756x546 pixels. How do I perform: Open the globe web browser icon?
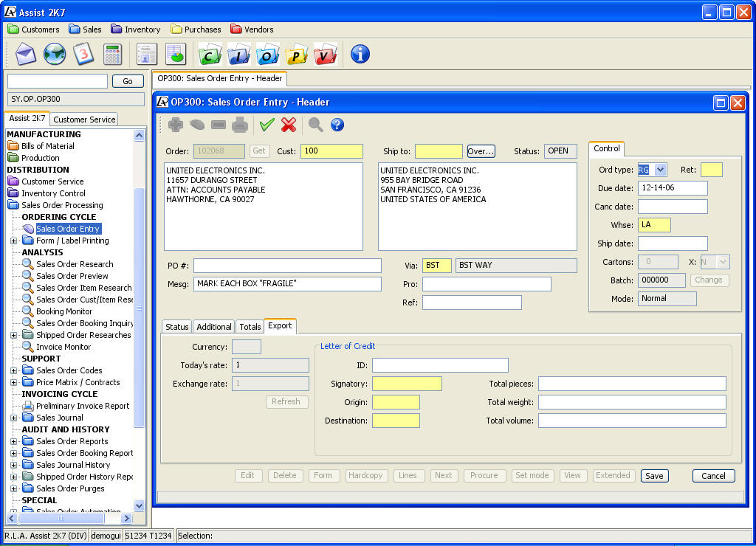(55, 54)
